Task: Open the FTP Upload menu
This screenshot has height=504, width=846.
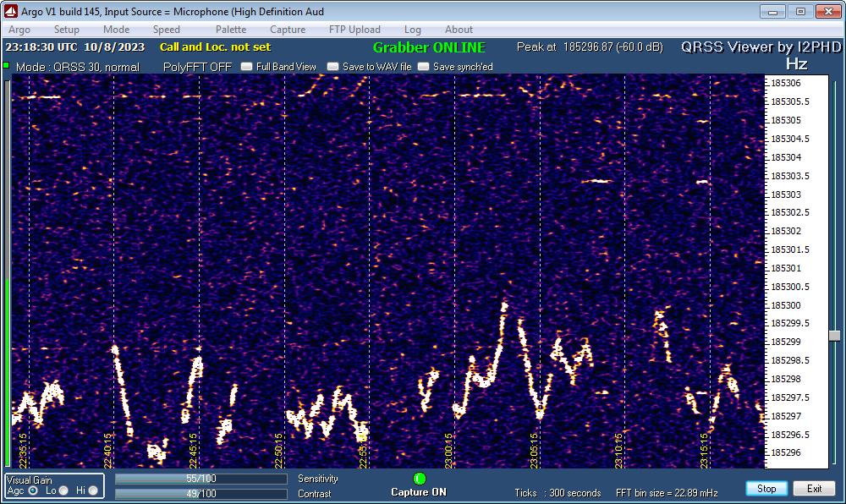Action: [354, 30]
